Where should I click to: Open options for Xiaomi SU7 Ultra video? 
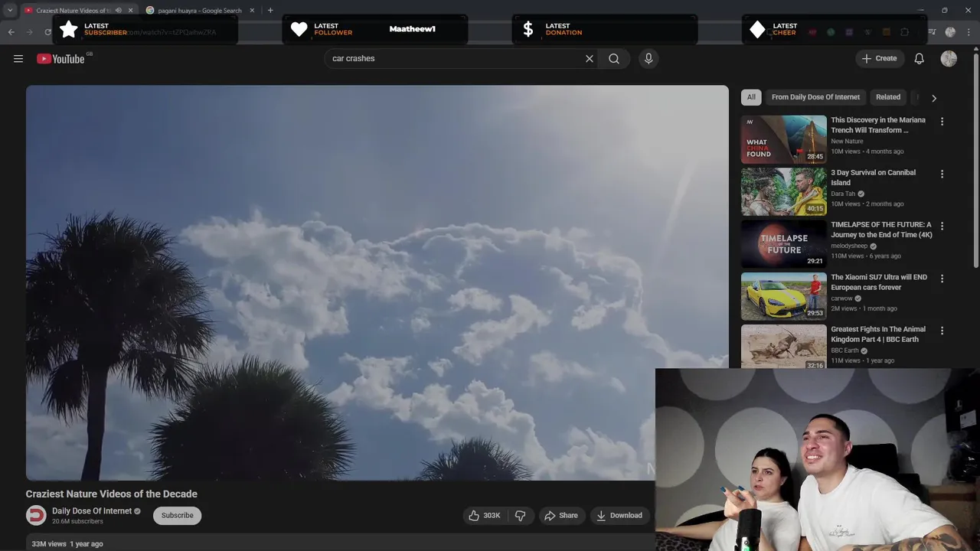click(942, 279)
